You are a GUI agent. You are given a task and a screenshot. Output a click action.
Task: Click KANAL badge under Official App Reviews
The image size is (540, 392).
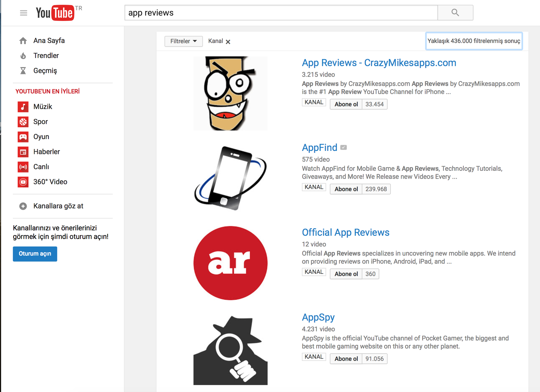coord(314,272)
